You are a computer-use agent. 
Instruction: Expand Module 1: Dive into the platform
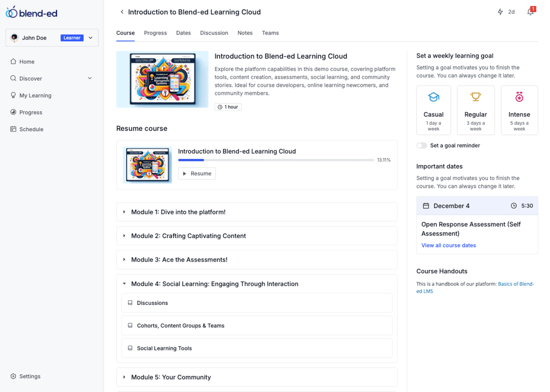click(257, 212)
